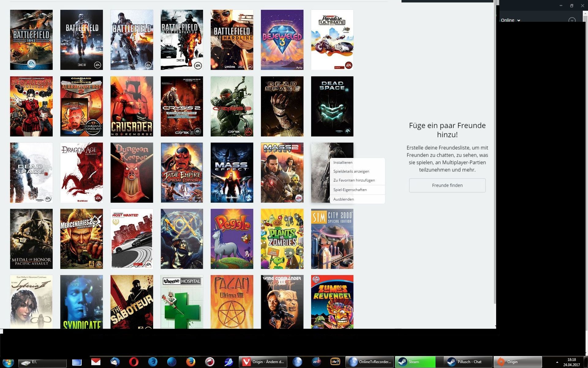Click Zu Favoriten hinzufügen
The height and width of the screenshot is (368, 588).
point(354,180)
